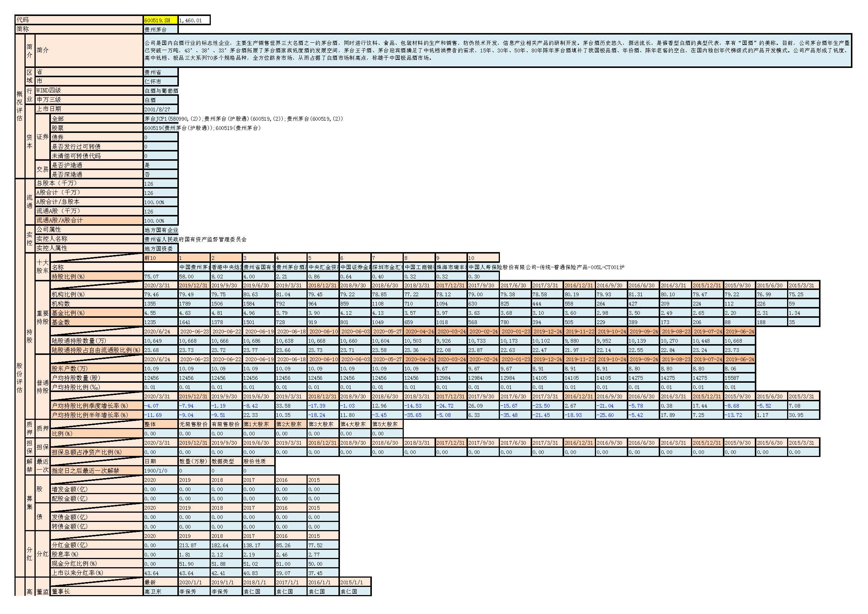Viewport: 868px width, 614px height.
Task: Select the listing date 2001/8/27 cell
Action: [x=160, y=109]
